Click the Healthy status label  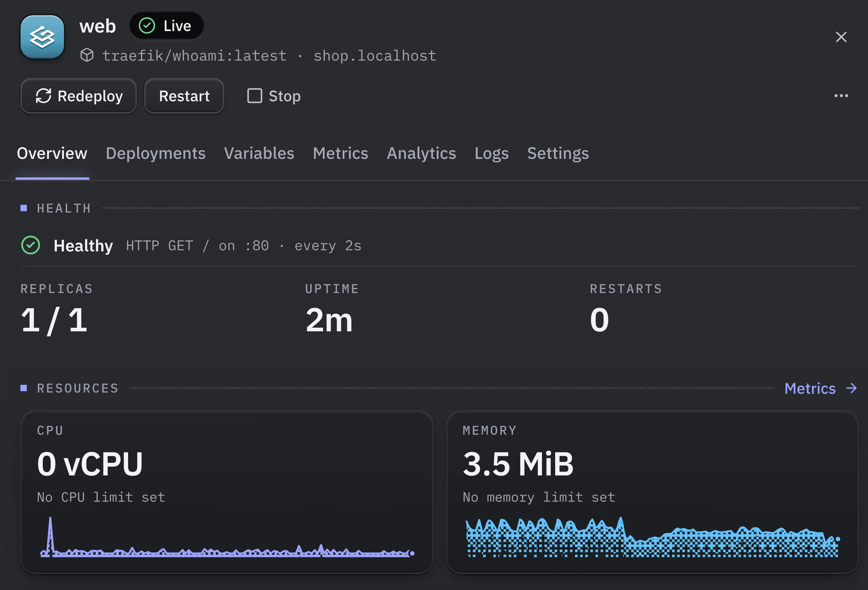pyautogui.click(x=83, y=246)
